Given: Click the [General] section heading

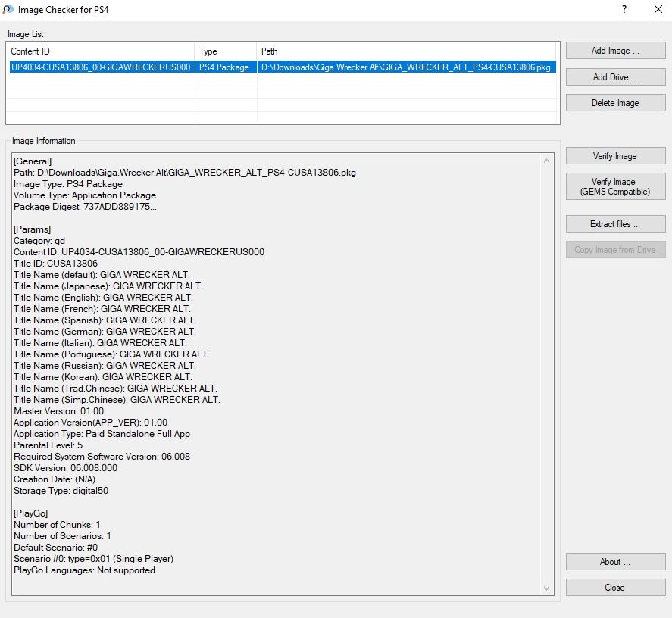Looking at the screenshot, I should click(33, 161).
